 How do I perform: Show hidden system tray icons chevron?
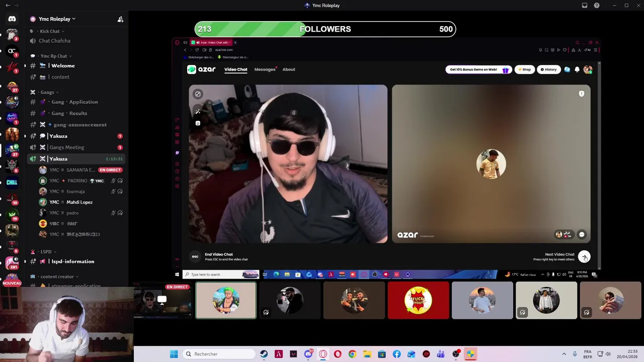click(564, 354)
